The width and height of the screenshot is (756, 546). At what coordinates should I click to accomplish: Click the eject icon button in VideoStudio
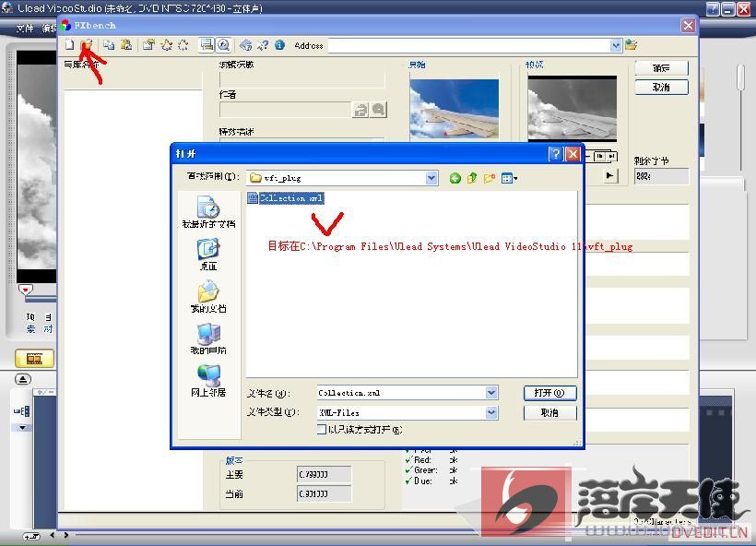23,379
